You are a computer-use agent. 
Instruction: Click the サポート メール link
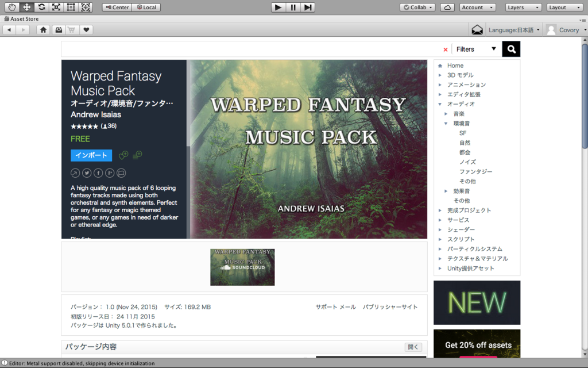point(335,307)
